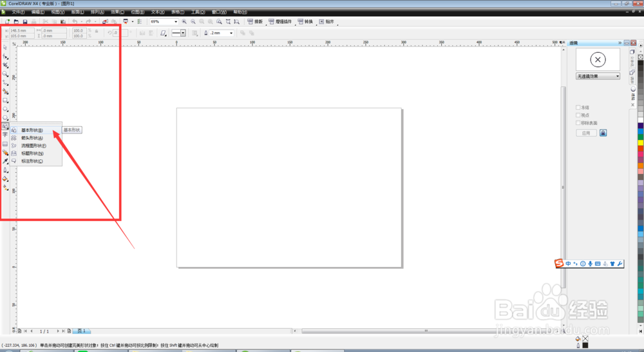Click the x position 148.5 mm field
The image size is (644, 352).
coord(22,30)
